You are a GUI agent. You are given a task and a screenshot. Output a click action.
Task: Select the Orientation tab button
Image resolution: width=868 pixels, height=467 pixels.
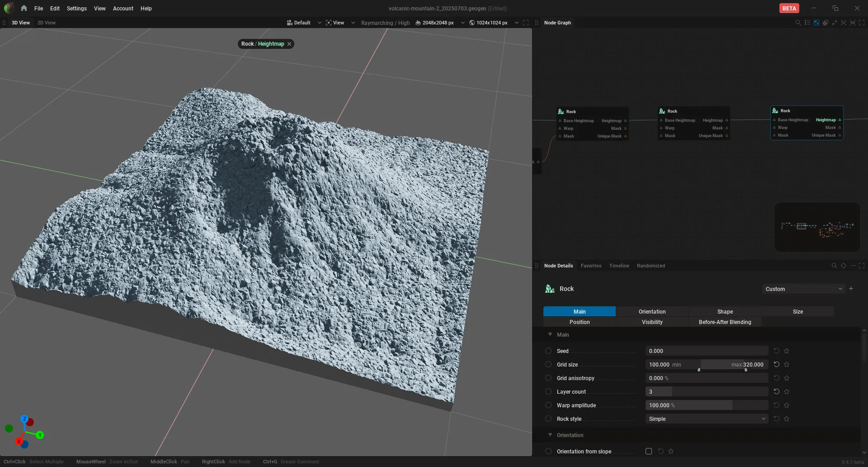(x=652, y=311)
